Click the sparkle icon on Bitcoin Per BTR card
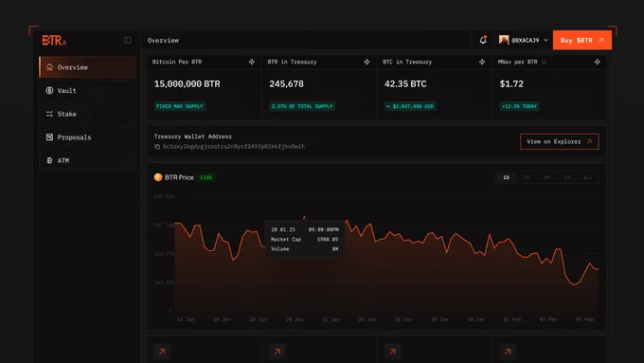The width and height of the screenshot is (644, 363). click(251, 62)
